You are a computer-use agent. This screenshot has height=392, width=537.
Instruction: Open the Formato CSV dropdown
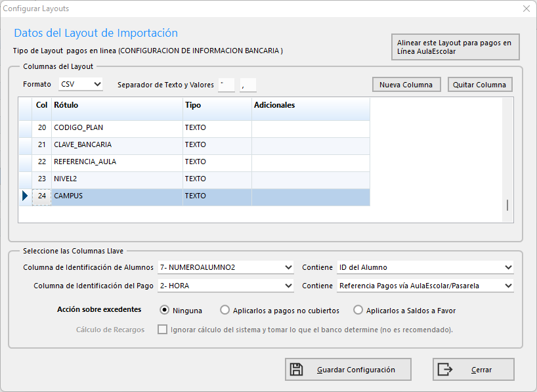[x=80, y=84]
